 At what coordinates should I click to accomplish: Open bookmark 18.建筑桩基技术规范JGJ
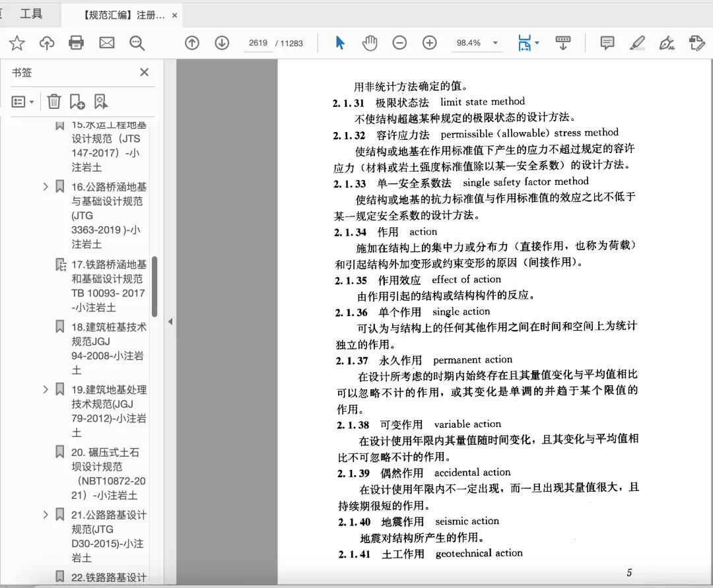point(109,348)
